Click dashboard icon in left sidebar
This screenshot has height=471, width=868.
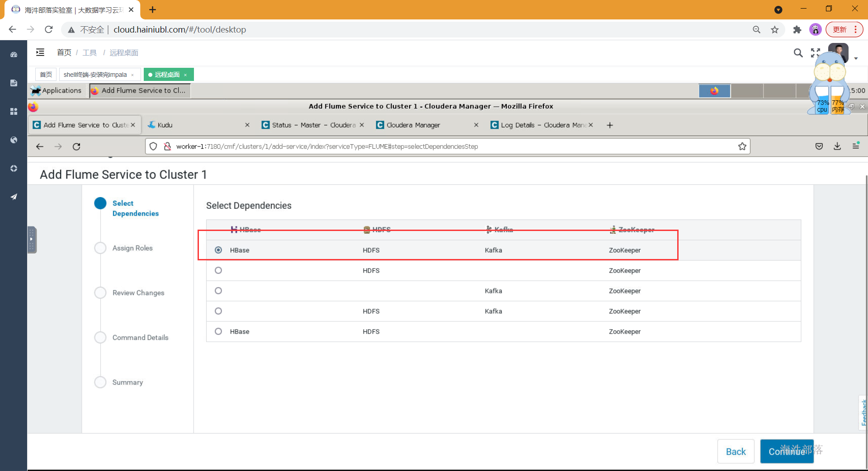[x=14, y=55]
